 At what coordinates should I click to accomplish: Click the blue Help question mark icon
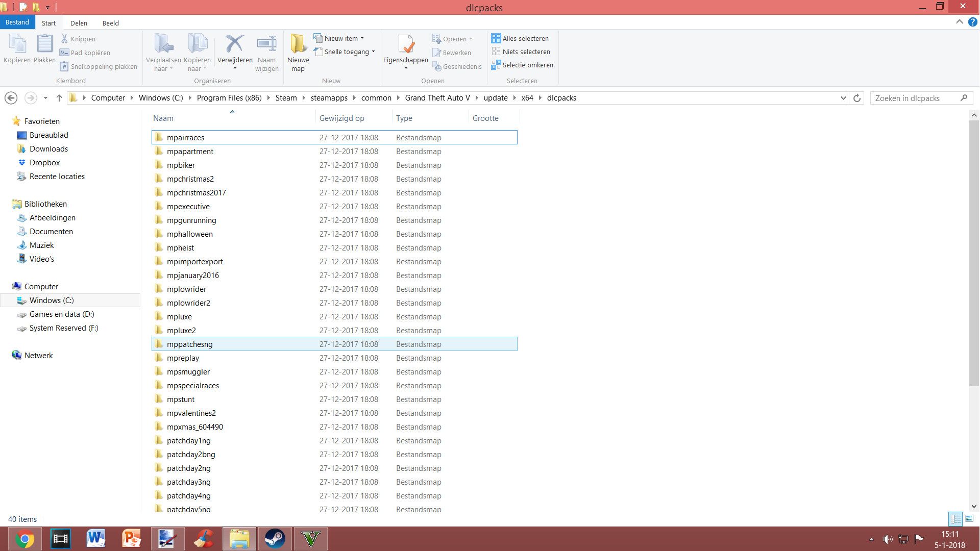(x=973, y=22)
